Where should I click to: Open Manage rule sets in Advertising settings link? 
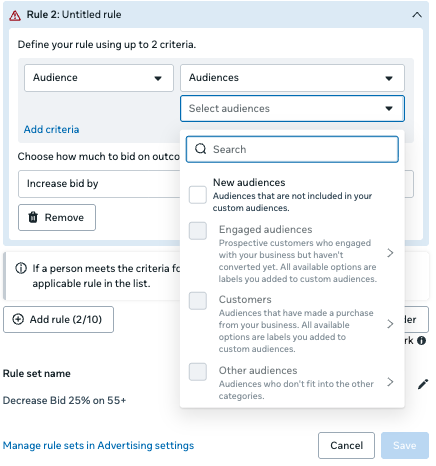(98, 446)
